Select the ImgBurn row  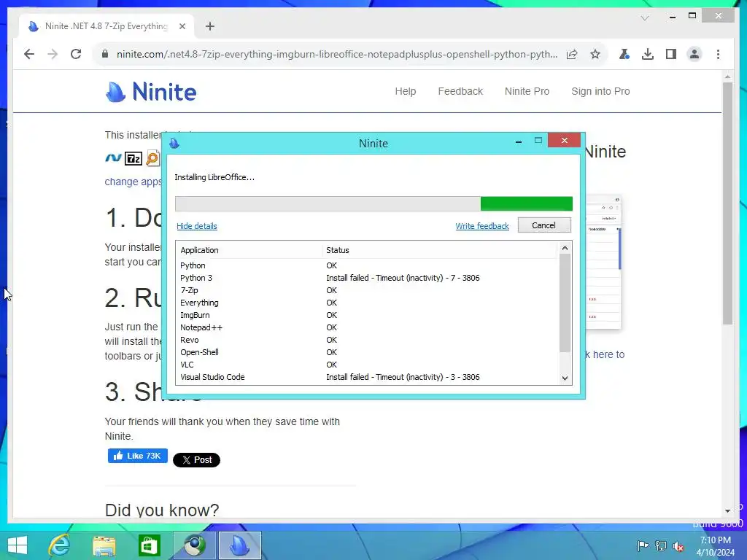point(367,315)
